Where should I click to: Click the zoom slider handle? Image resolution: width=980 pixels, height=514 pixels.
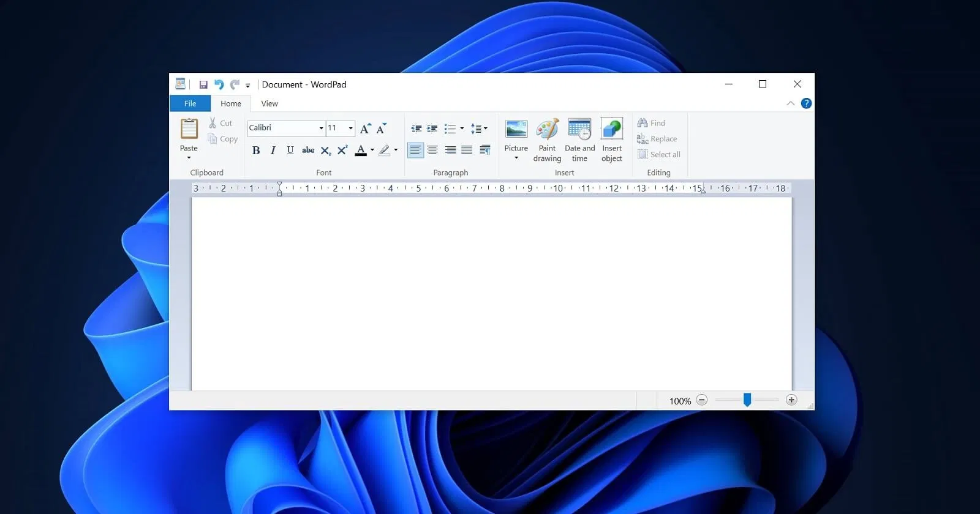click(x=747, y=400)
